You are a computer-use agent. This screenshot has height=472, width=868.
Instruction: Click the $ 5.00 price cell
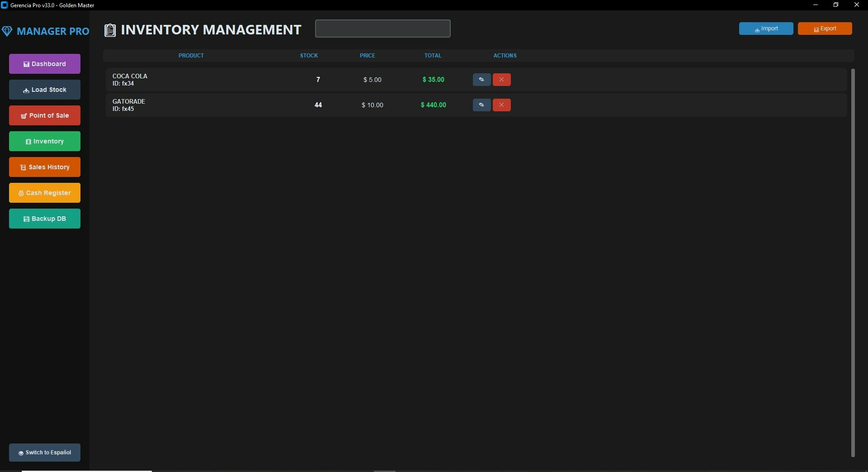tap(373, 80)
